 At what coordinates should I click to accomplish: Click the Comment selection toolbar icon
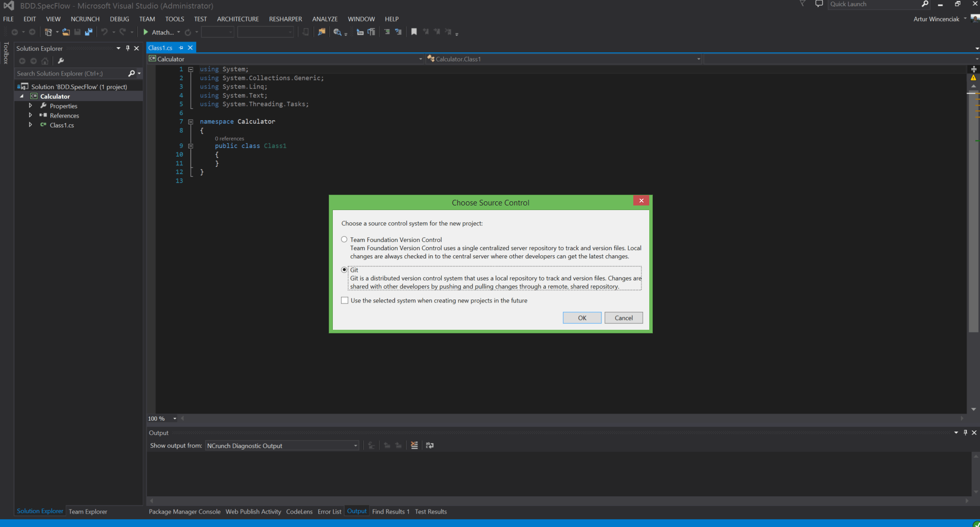tap(387, 32)
